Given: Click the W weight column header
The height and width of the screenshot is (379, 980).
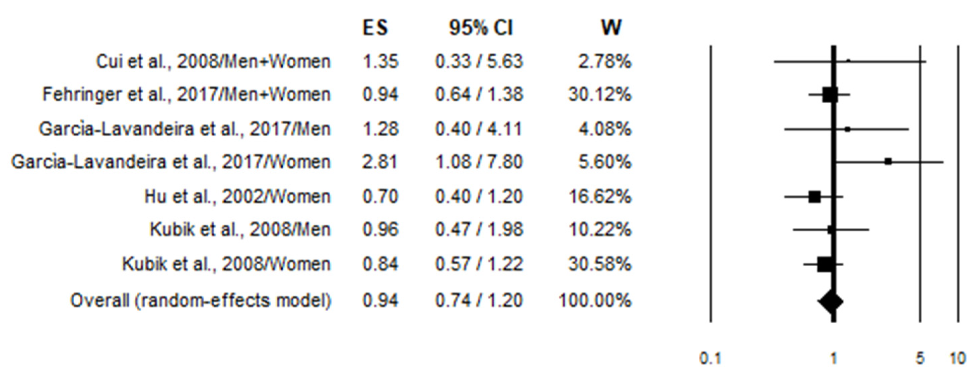Looking at the screenshot, I should point(611,28).
